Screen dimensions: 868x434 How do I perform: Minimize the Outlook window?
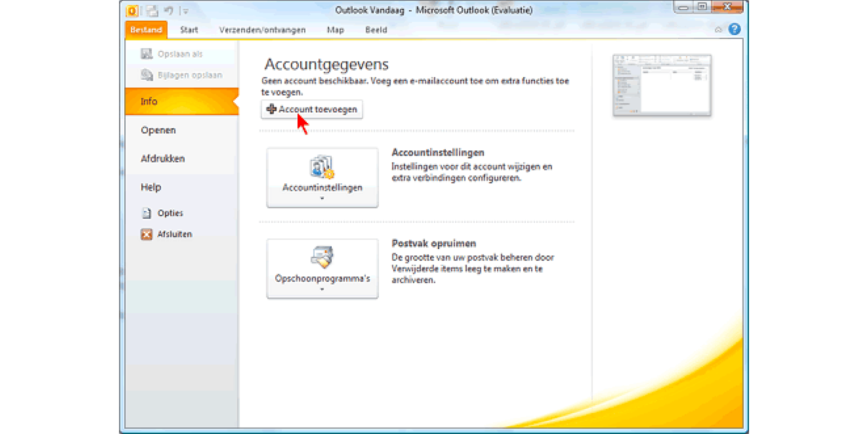[683, 7]
